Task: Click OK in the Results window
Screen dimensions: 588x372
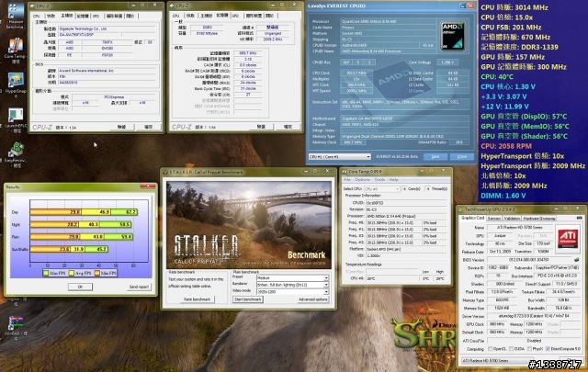Action: 80,287
